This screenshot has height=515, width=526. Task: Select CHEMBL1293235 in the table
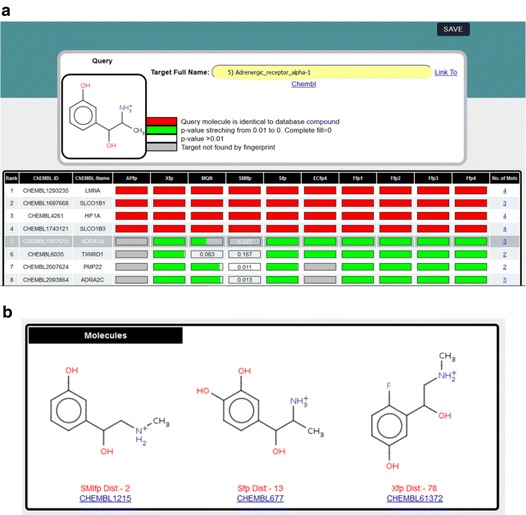(x=46, y=191)
